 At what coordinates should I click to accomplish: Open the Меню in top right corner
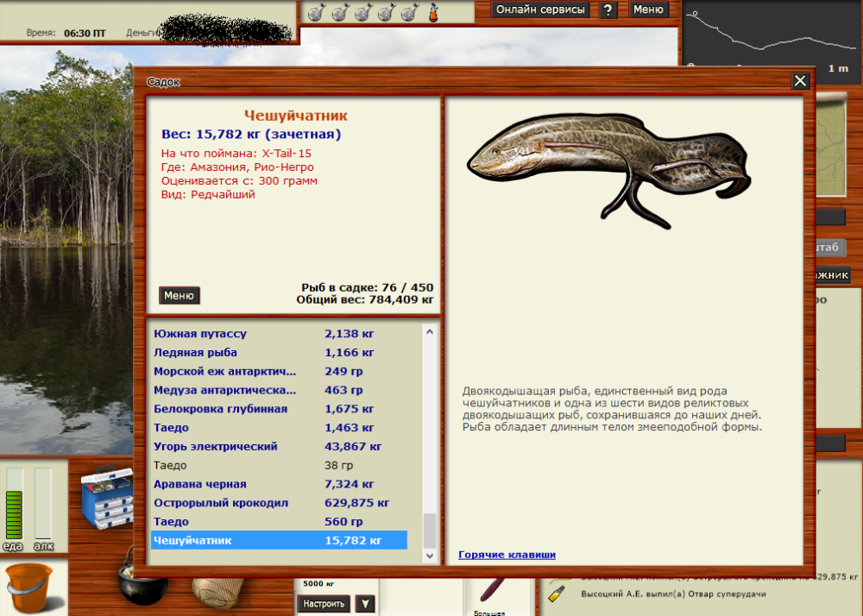[x=648, y=9]
